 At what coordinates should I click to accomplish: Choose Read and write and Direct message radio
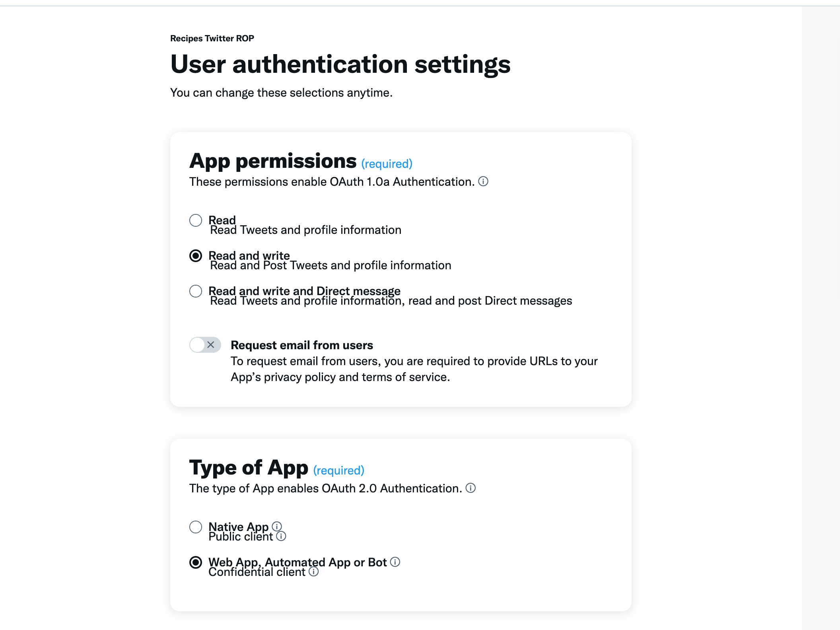tap(196, 291)
